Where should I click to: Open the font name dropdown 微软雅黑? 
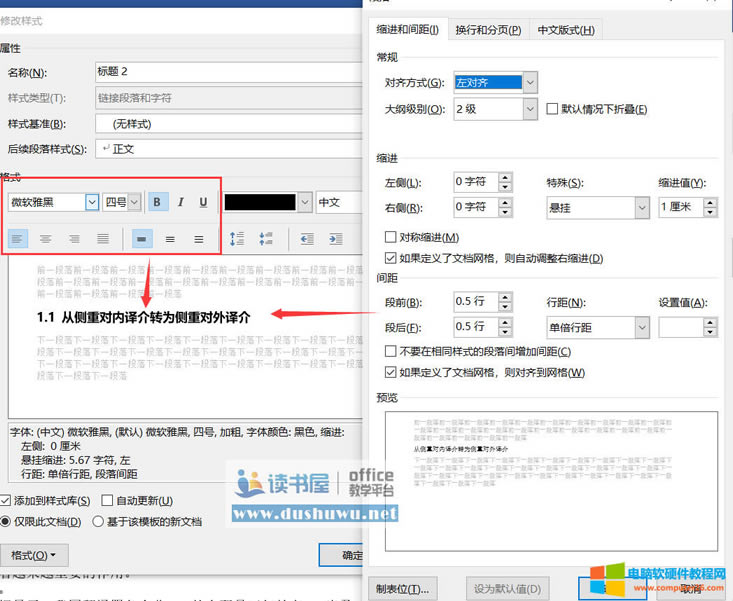point(92,202)
